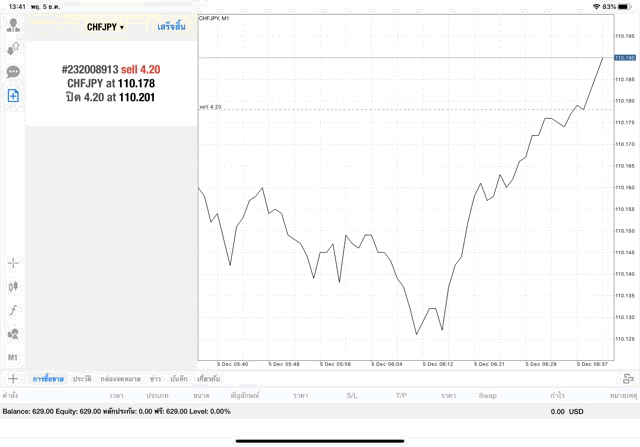640x447 pixels.
Task: Click the sell 4.20 order line on chart
Action: [400, 109]
